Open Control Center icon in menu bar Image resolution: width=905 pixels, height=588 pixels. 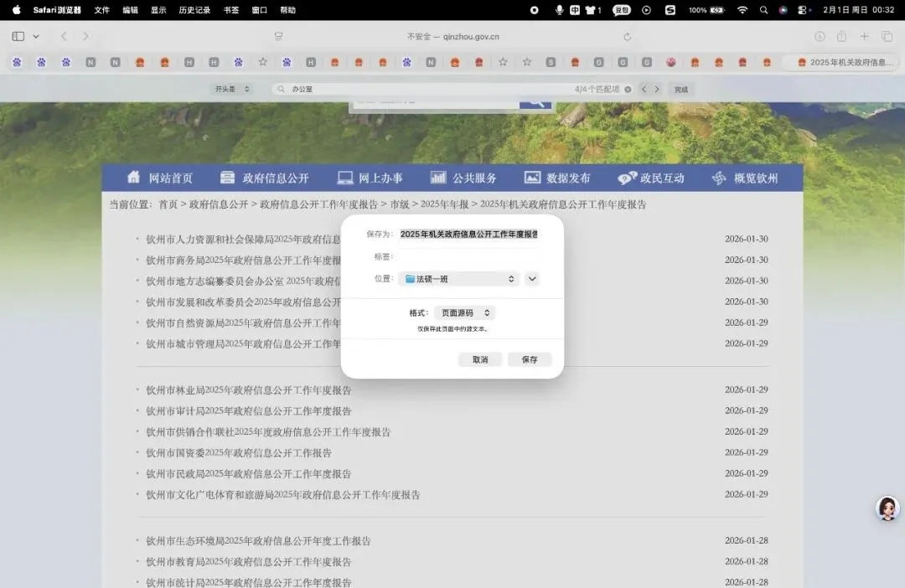point(802,10)
